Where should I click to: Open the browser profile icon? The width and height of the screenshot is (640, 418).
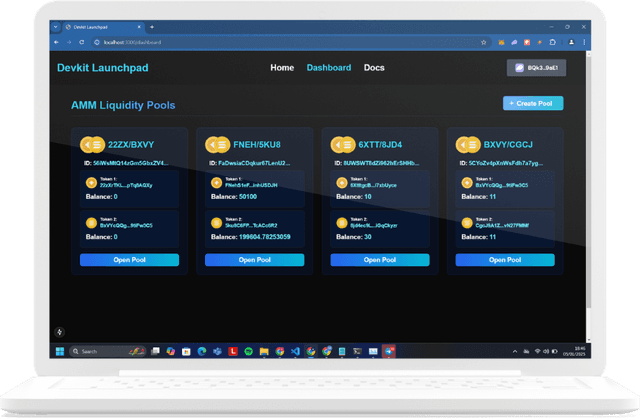tap(571, 42)
